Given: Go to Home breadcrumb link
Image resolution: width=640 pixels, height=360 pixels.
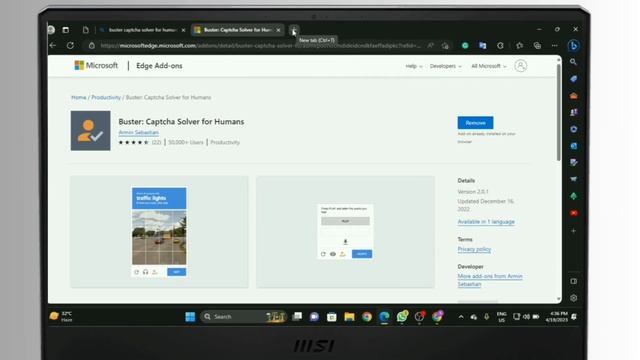Looking at the screenshot, I should click(79, 97).
